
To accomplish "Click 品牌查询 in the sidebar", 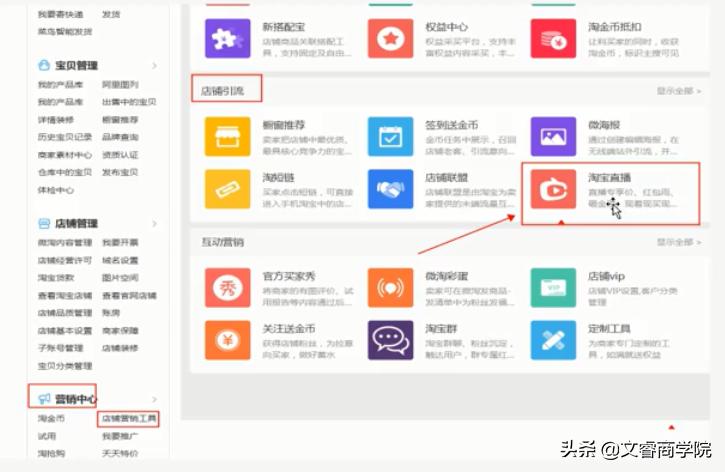I will click(120, 137).
